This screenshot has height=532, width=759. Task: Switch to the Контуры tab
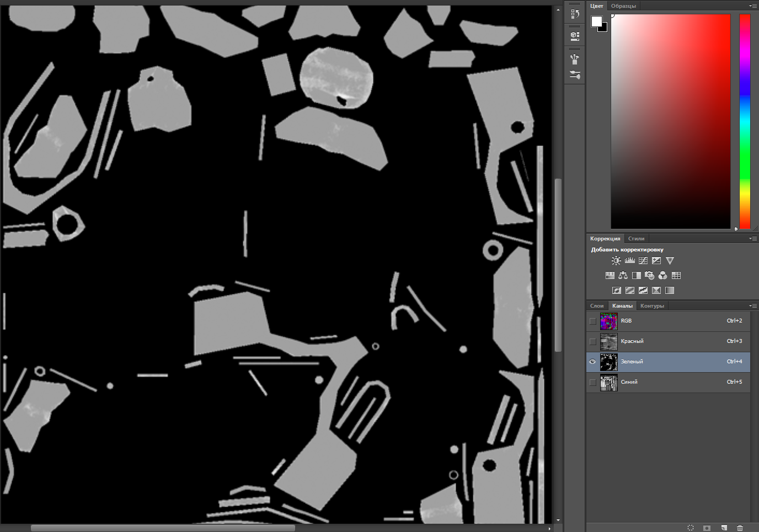652,306
